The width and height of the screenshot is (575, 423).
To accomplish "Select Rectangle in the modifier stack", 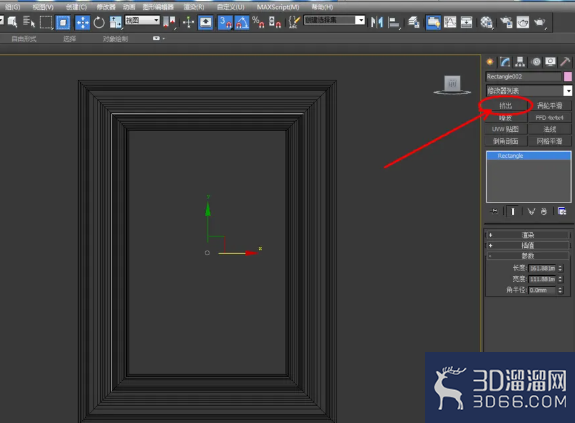I will pyautogui.click(x=529, y=156).
